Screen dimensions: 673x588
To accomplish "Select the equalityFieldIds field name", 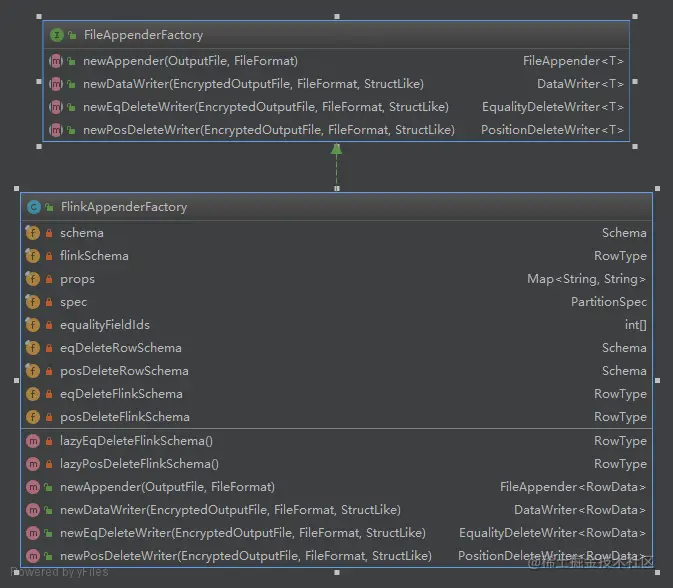I will tap(105, 325).
